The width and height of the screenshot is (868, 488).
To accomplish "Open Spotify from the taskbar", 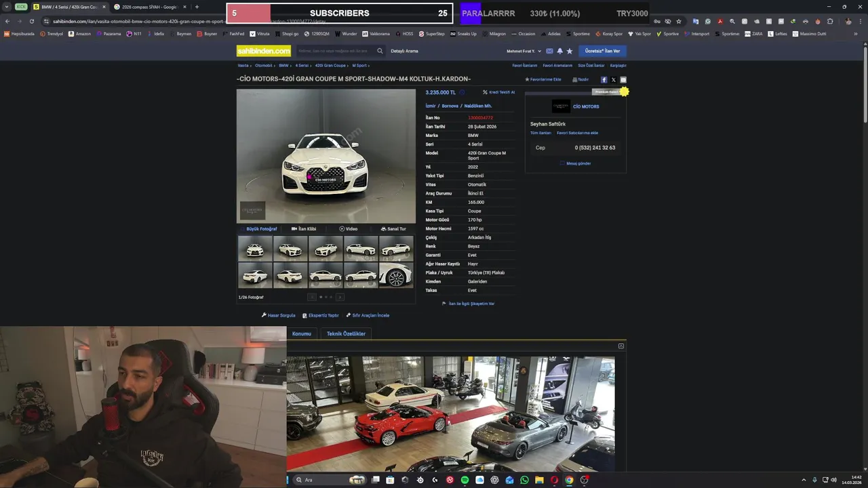I will click(x=465, y=480).
